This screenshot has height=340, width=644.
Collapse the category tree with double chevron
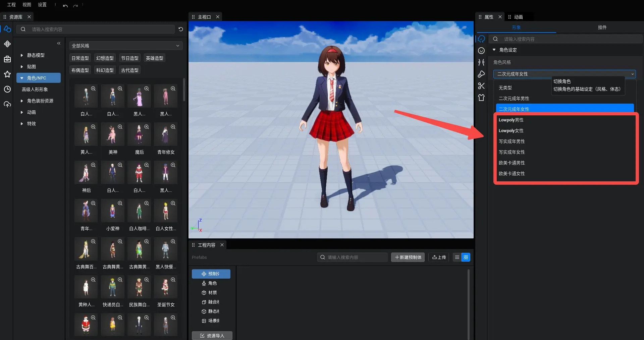pyautogui.click(x=59, y=43)
